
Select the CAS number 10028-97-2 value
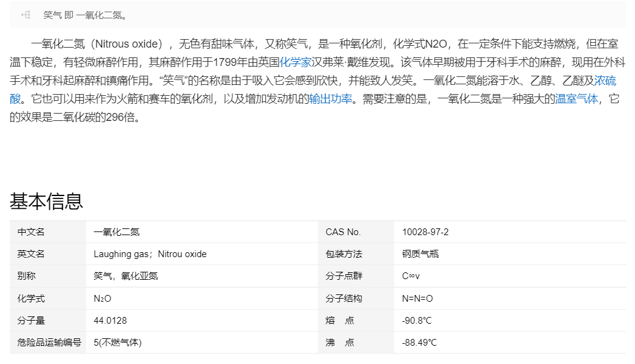point(425,232)
